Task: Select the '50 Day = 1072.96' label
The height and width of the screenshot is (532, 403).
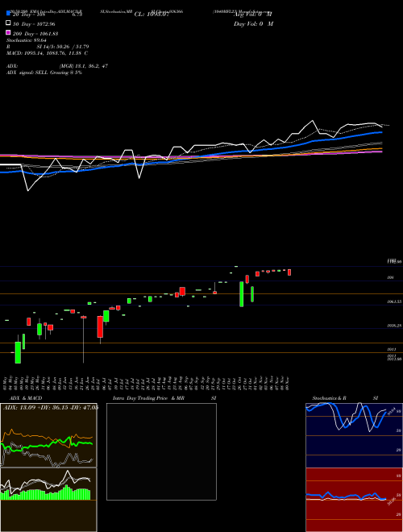Action: click(x=34, y=24)
